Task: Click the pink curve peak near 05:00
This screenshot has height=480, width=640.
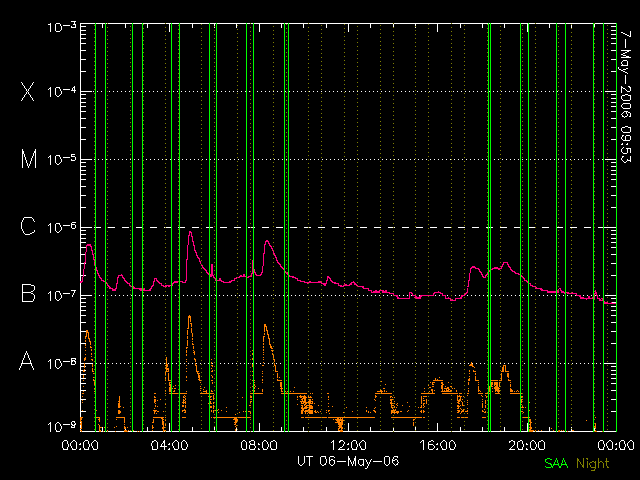Action: [x=190, y=232]
